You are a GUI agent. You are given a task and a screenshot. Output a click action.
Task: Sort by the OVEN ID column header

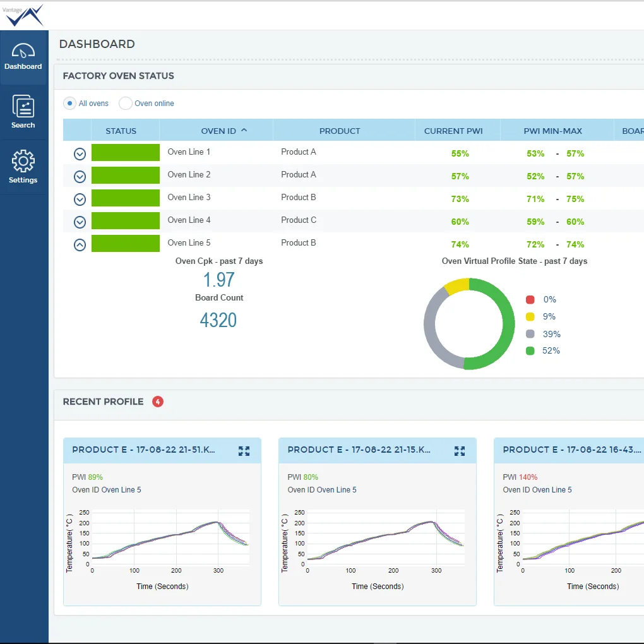[216, 131]
